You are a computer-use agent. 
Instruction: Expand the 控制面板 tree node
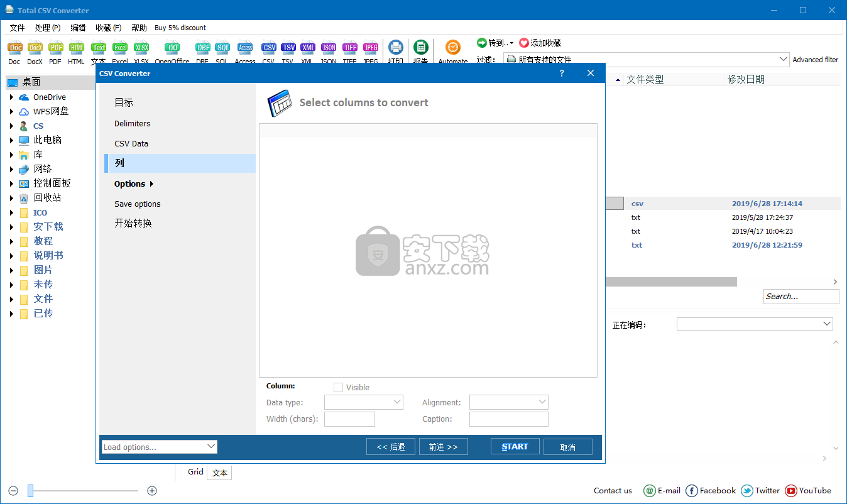11,184
